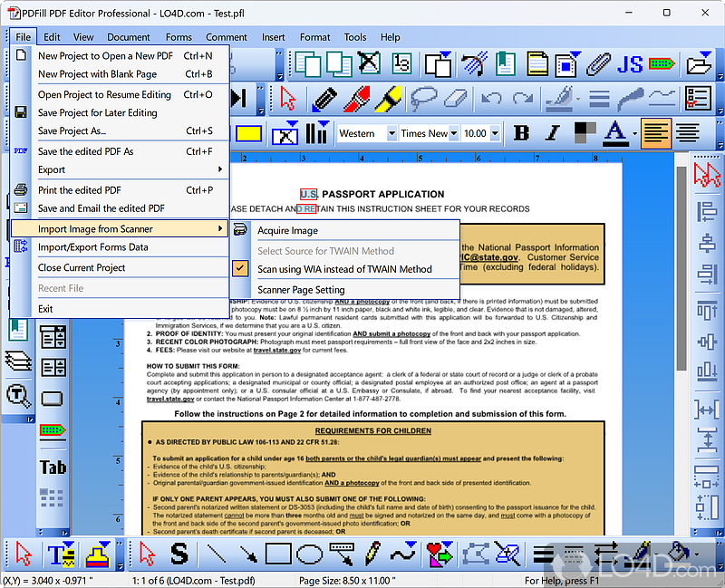Screen dimensions: 725x588
Task: Click the travel.state.gov link in FEES line
Action: pyautogui.click(x=277, y=350)
